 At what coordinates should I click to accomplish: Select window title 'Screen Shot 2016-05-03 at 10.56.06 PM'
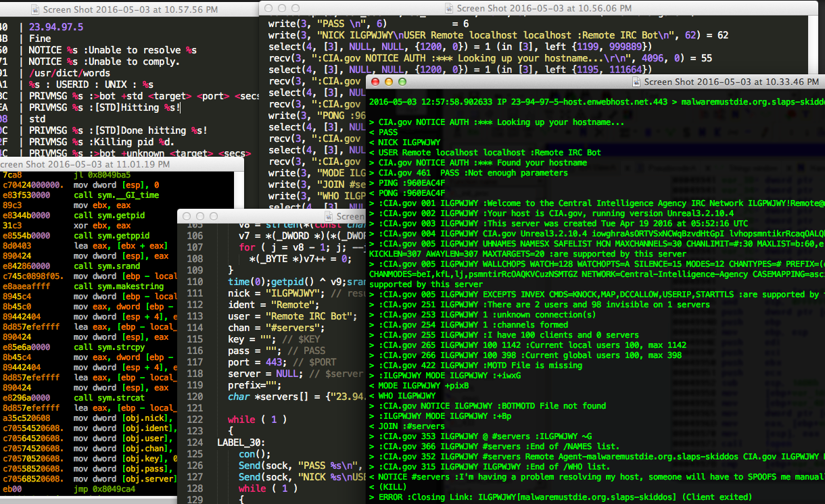(544, 8)
